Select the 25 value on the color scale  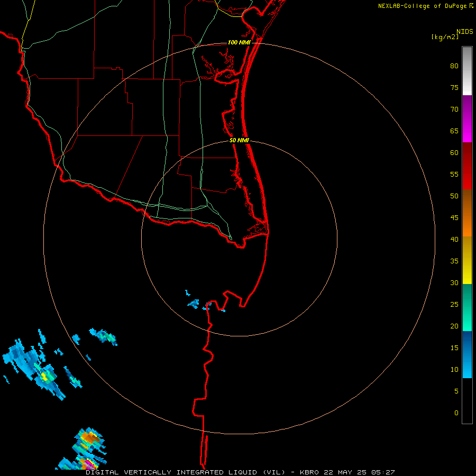(x=454, y=304)
